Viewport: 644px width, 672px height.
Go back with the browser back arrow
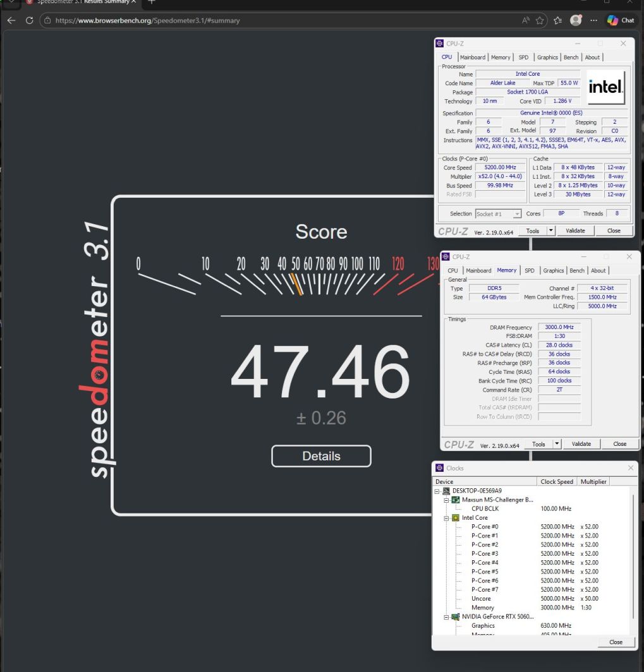[11, 20]
